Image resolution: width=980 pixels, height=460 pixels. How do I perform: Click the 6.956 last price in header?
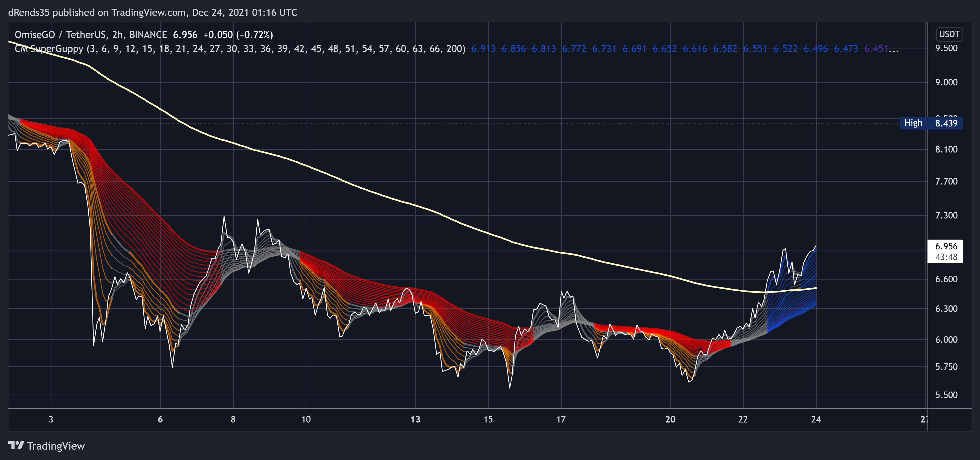[185, 35]
